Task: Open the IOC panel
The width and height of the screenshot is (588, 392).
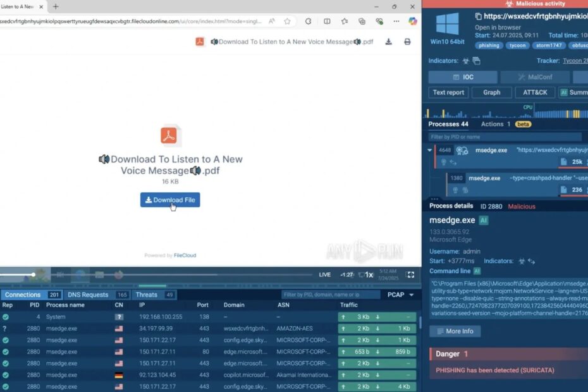Action: (463, 77)
